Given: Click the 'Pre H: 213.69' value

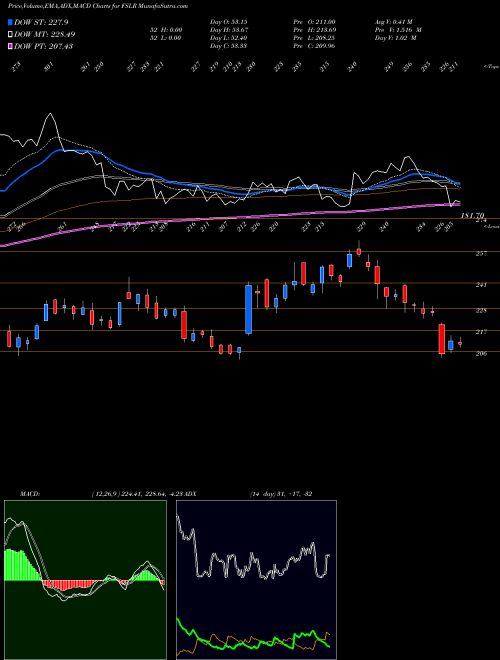Looking at the screenshot, I should pyautogui.click(x=314, y=30).
